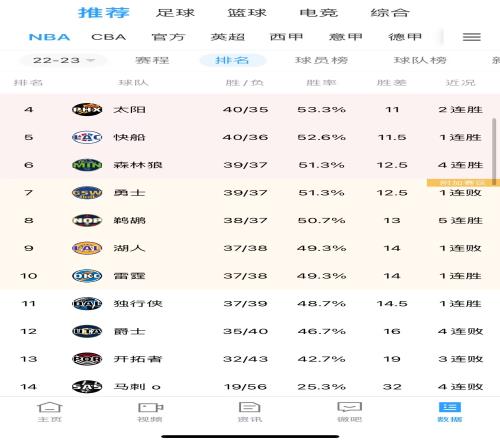Screen dimensions: 500x440
Task: Click the 胜率 column header
Action: 321,83
